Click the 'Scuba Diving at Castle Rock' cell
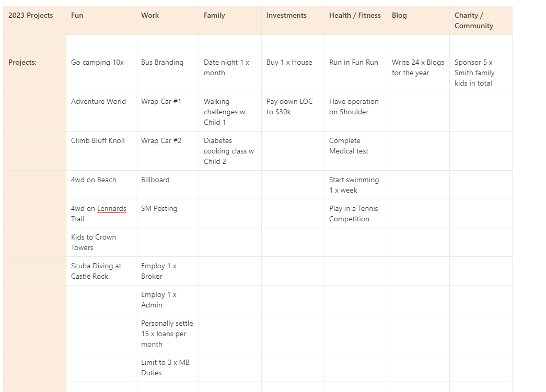The height and width of the screenshot is (392, 546). coord(101,271)
